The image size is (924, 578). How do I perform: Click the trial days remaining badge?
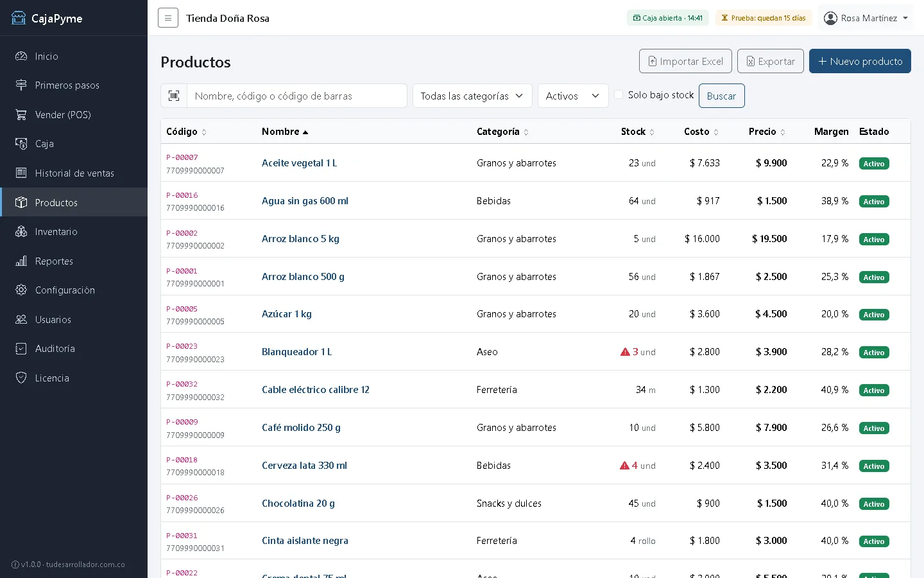coord(763,18)
